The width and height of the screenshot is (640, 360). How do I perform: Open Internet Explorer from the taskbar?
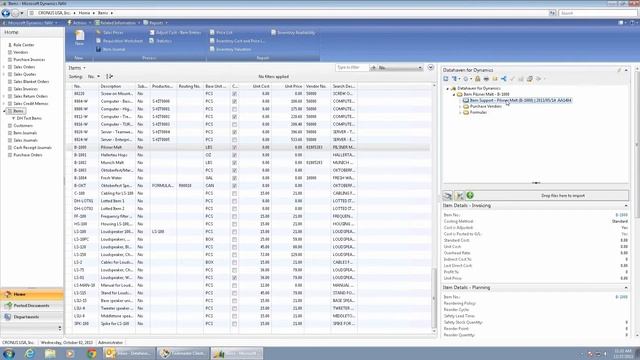[29, 353]
